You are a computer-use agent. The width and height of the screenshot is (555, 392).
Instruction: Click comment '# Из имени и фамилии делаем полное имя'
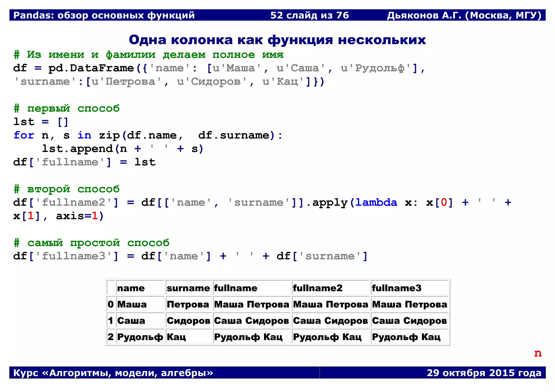[x=149, y=55]
